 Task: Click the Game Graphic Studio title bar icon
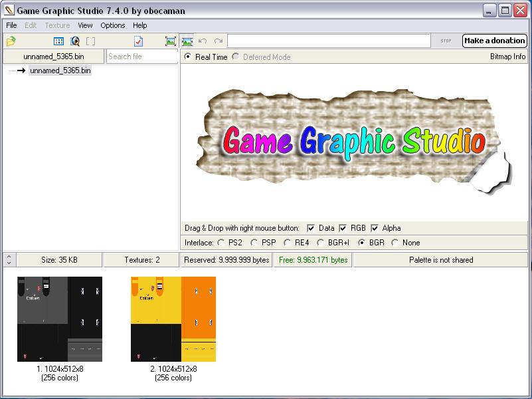pyautogui.click(x=9, y=10)
